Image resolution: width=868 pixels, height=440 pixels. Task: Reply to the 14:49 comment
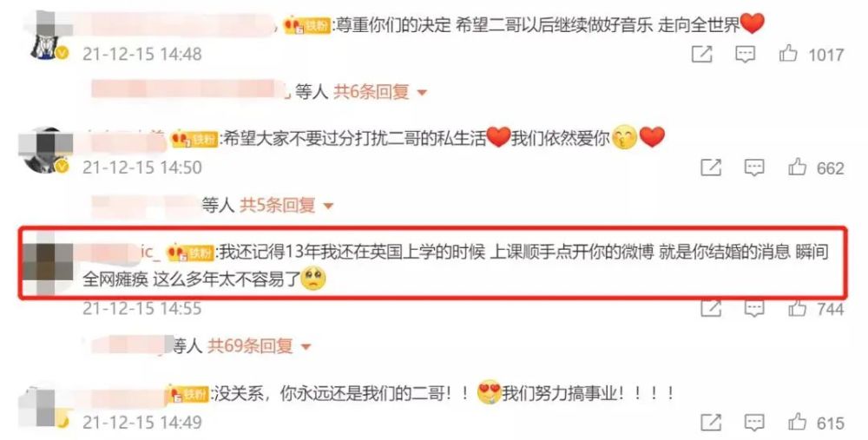click(x=754, y=423)
